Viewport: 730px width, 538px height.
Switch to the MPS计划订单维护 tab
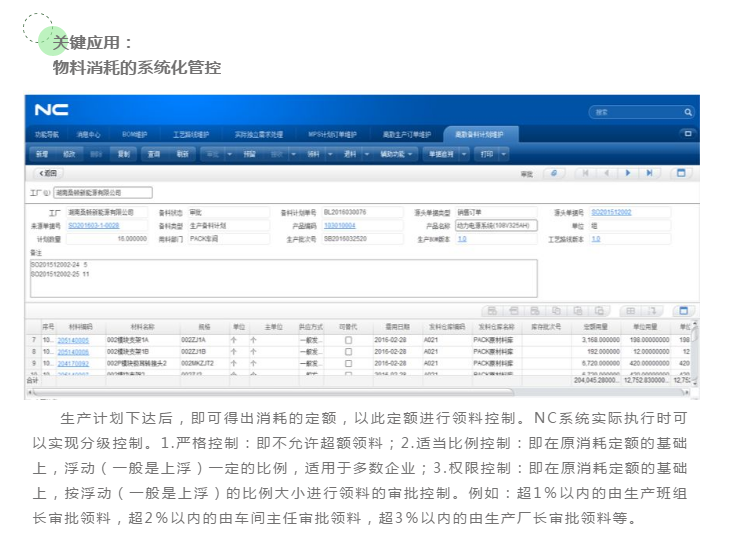(x=332, y=134)
